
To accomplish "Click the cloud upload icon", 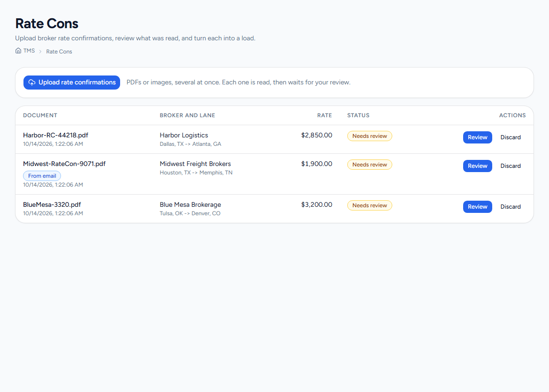I will [32, 83].
